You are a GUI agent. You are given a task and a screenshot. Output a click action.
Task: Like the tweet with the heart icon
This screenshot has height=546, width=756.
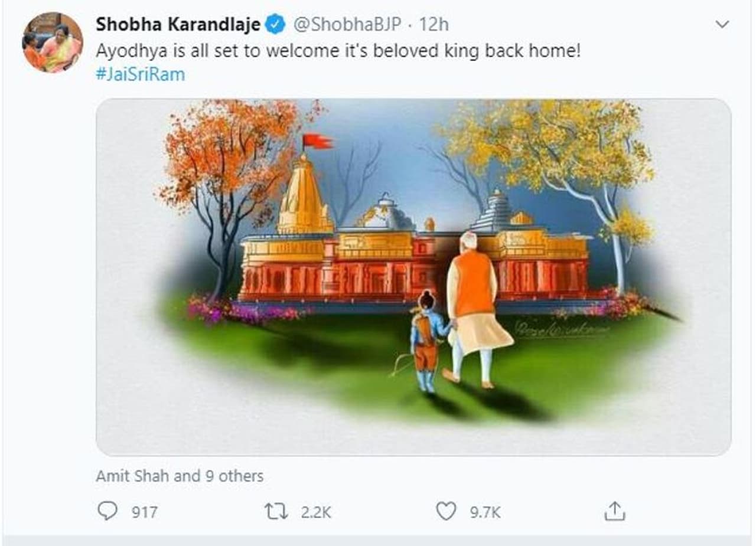tap(446, 511)
